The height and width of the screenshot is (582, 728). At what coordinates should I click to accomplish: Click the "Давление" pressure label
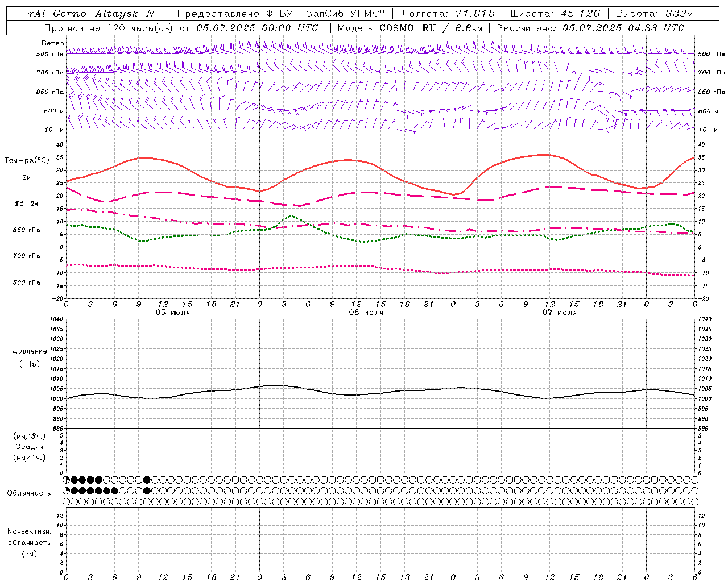tap(30, 351)
